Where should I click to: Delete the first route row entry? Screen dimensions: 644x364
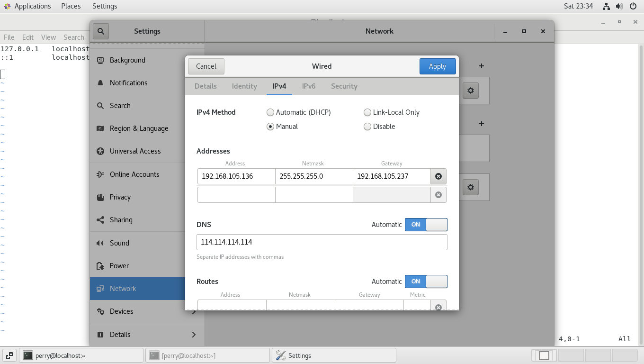438,307
